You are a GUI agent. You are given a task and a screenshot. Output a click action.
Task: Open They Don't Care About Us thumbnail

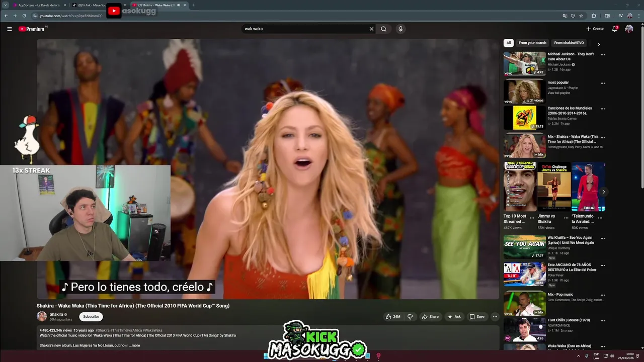coord(525,64)
